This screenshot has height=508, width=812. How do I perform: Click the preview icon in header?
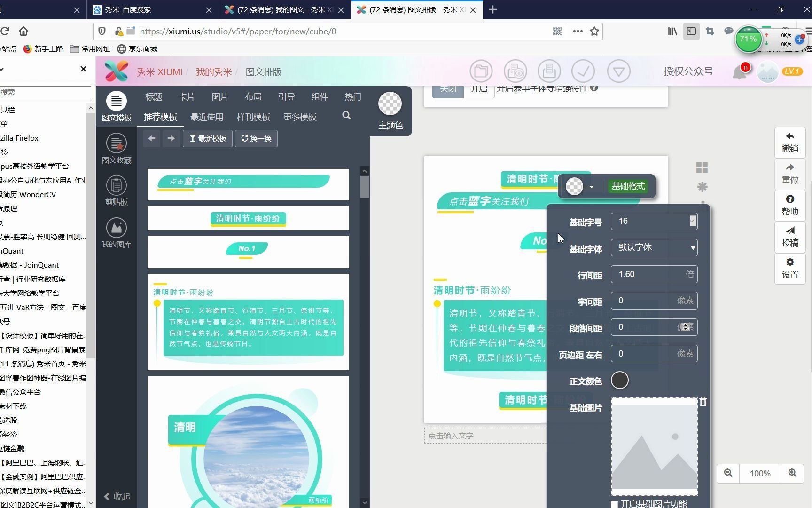pos(515,71)
